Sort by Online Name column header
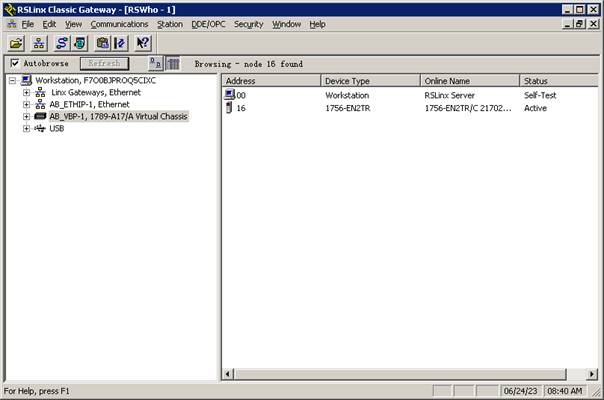The image size is (604, 400). (x=470, y=81)
